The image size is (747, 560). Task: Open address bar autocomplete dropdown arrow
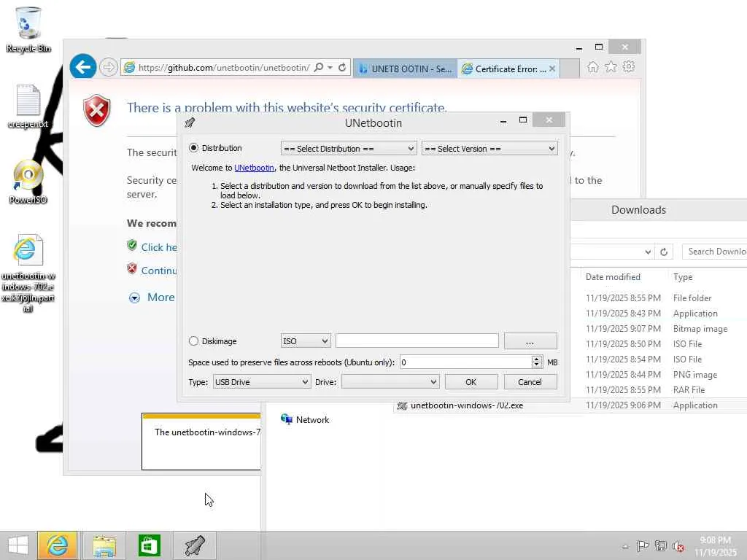[330, 68]
